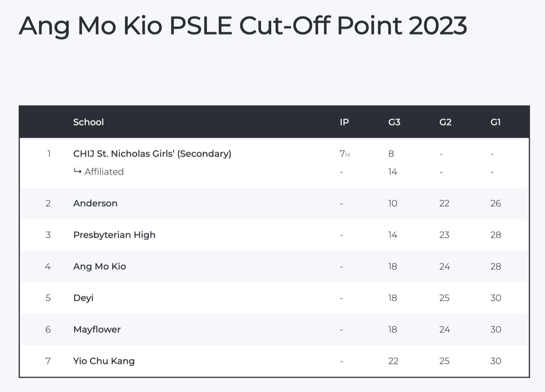Click the IP score 7M for CHIJ
545x392 pixels.
point(344,154)
